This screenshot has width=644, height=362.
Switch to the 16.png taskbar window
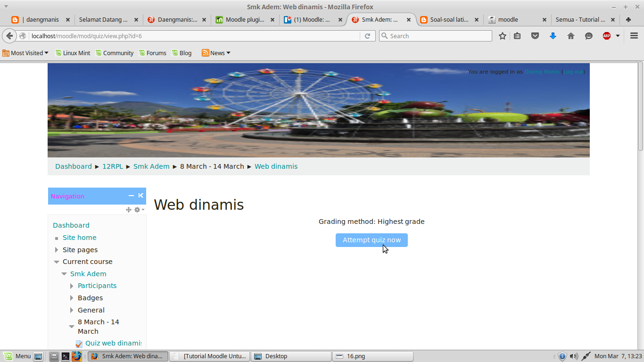(x=372, y=356)
